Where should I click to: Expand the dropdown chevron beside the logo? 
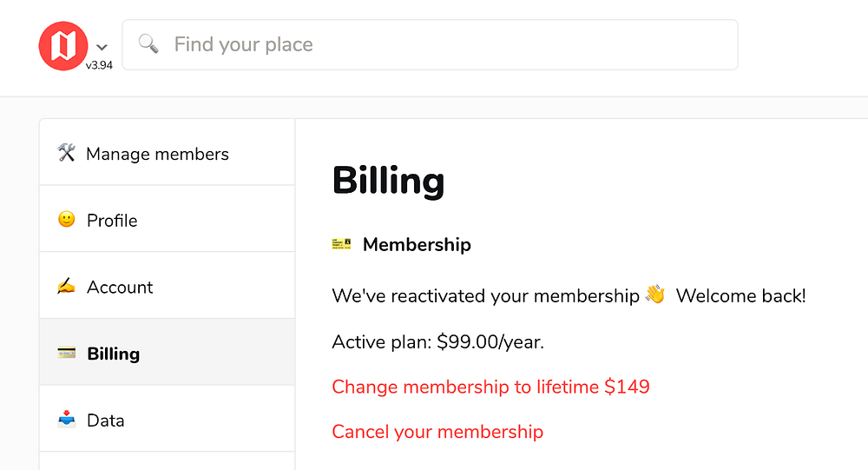(102, 47)
